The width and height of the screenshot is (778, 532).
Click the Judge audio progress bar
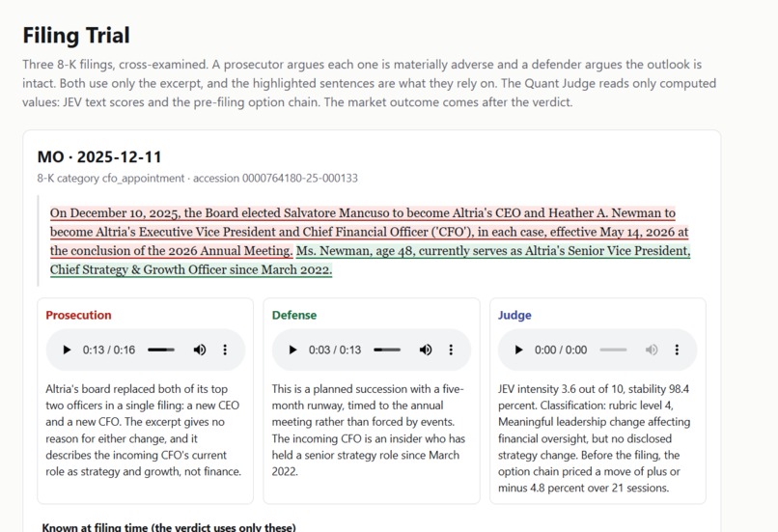(613, 350)
